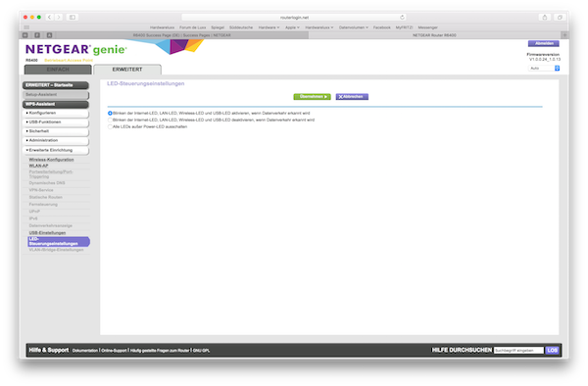Expand the Konfigurieren sidebar section

click(56, 113)
